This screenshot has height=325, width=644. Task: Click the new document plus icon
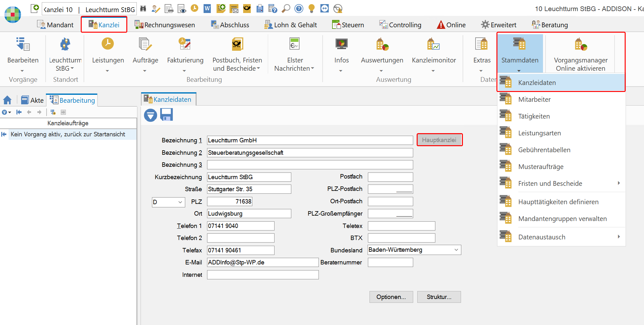coord(35,8)
